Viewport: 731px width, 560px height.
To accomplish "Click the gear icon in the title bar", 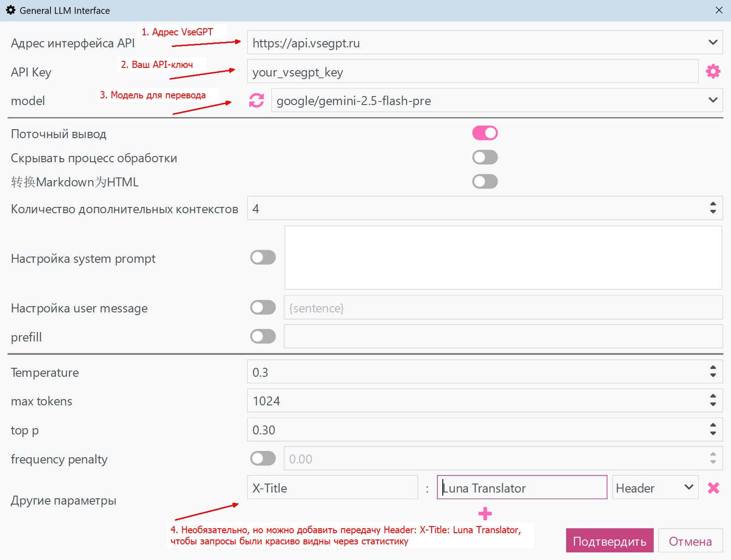I will click(11, 10).
